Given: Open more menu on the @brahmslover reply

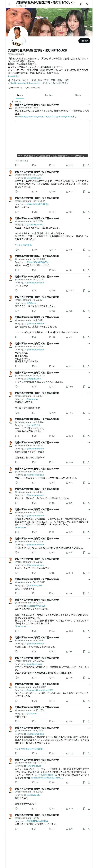Looking at the screenshot, I should point(89,172).
